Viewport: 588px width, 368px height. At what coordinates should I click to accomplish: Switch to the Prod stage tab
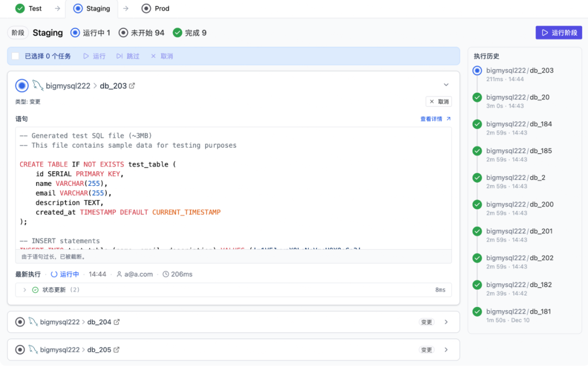pos(156,8)
